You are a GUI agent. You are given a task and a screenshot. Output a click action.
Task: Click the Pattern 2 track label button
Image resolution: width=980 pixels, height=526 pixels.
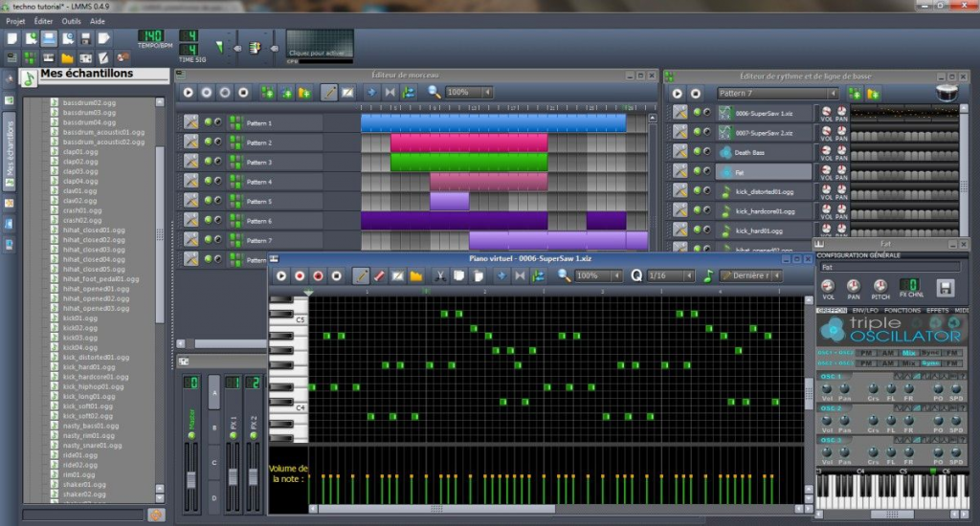point(274,143)
